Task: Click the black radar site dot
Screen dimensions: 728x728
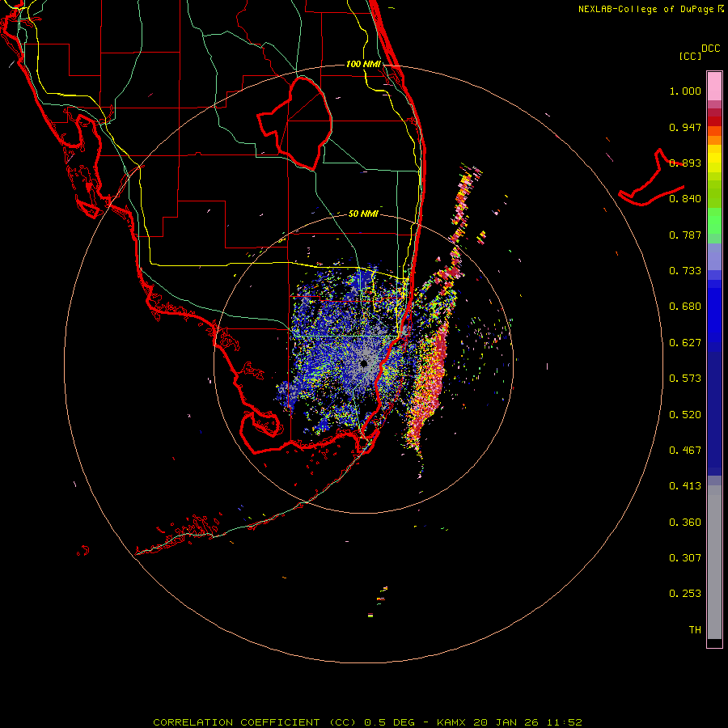Action: pos(364,363)
